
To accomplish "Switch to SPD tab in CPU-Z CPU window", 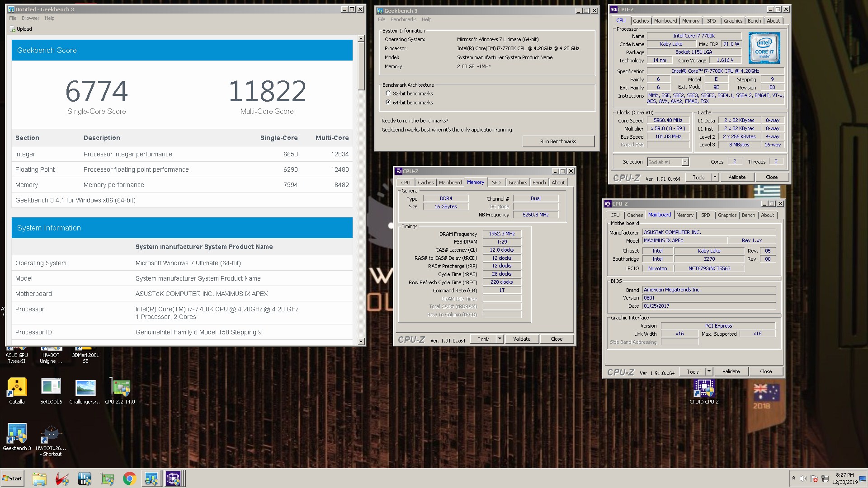I will pos(711,21).
